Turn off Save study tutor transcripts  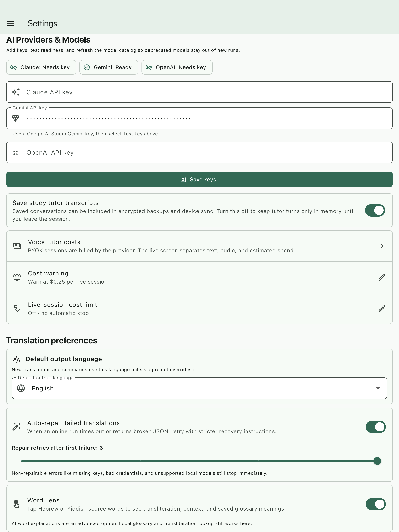375,211
